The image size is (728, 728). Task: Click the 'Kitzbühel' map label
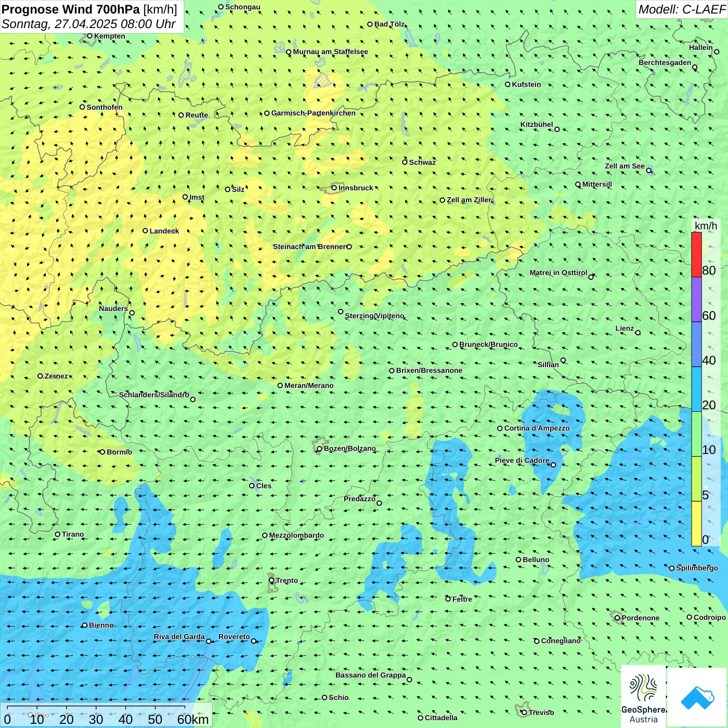click(537, 124)
